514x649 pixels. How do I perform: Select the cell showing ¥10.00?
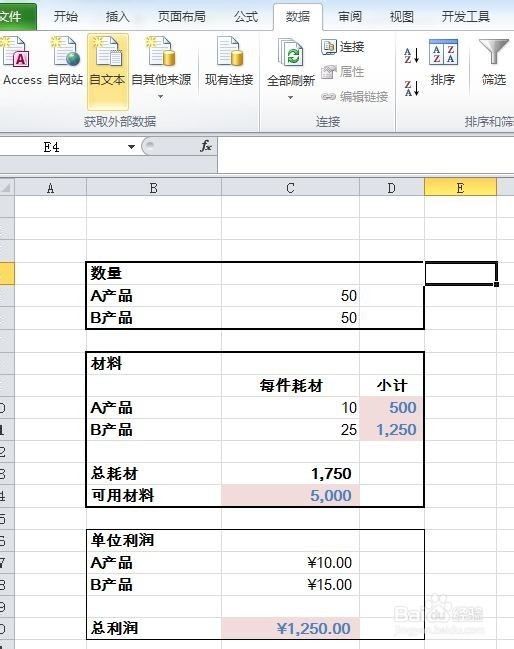coord(290,562)
